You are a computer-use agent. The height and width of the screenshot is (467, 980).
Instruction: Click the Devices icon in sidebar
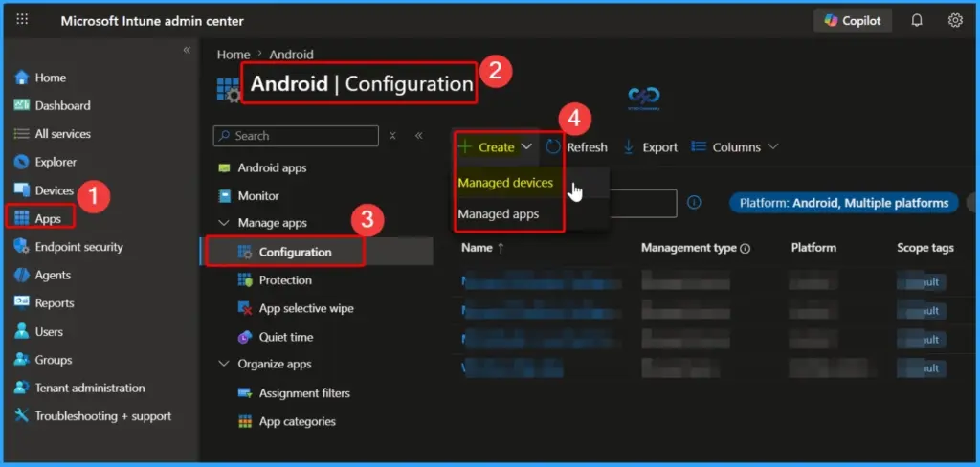(x=22, y=190)
